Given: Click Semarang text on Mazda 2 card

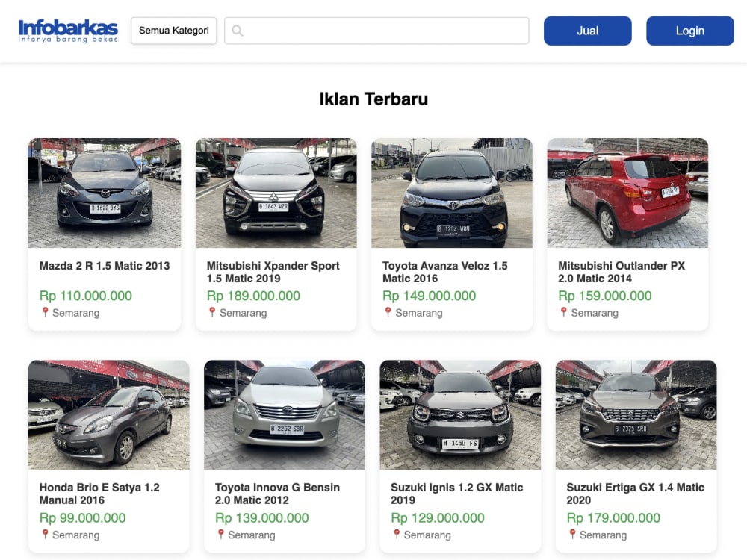Looking at the screenshot, I should [75, 314].
